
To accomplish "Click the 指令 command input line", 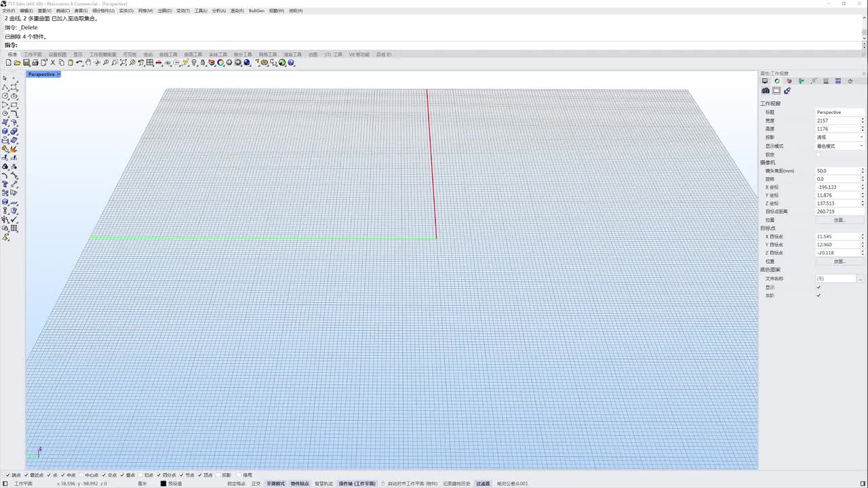I will [434, 45].
